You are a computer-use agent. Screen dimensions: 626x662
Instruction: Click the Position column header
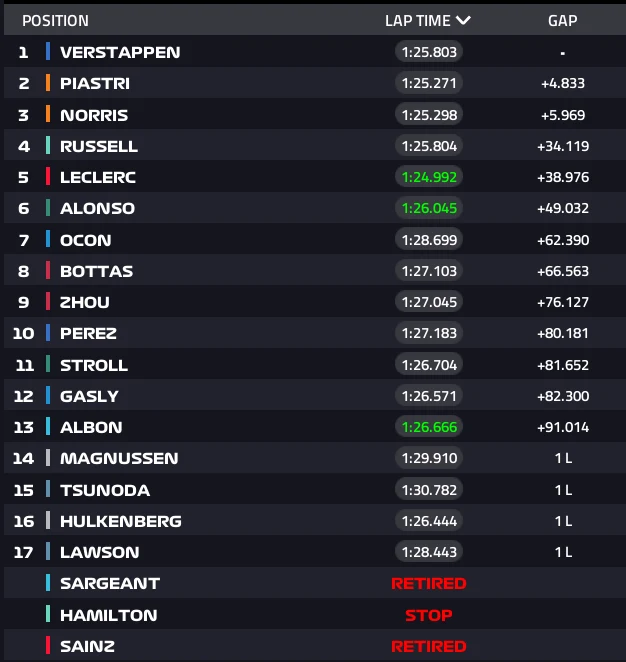coord(55,20)
